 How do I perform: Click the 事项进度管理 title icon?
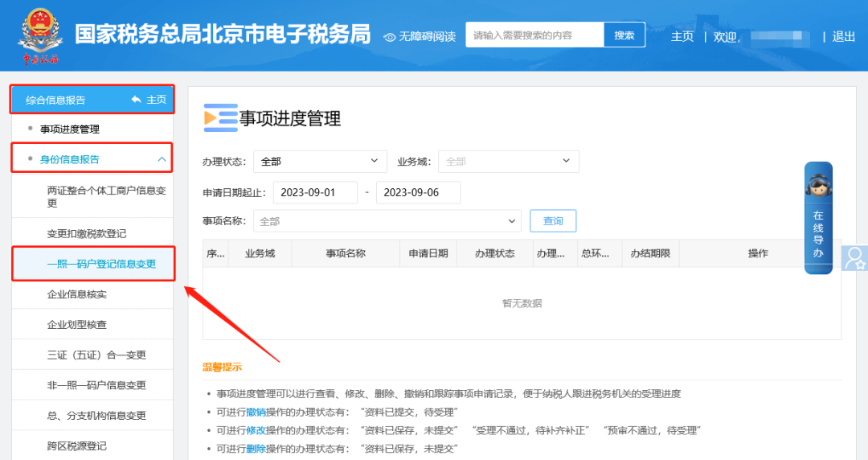point(220,118)
